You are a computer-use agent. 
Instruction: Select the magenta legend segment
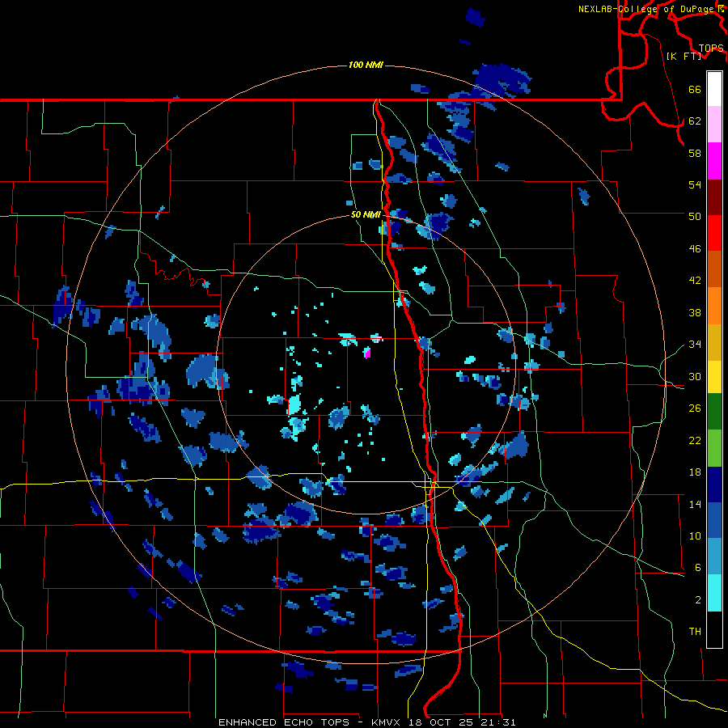714,161
